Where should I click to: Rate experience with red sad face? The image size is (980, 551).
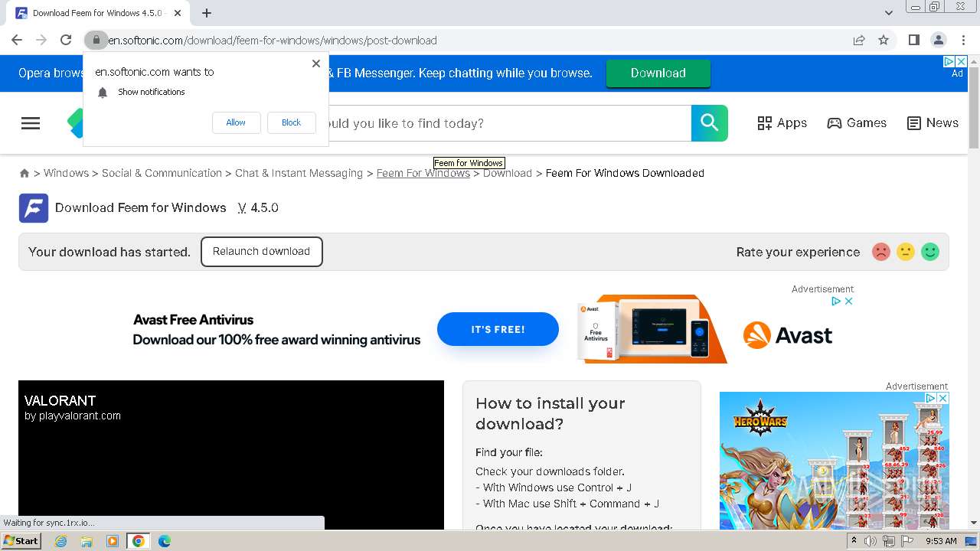(x=881, y=252)
